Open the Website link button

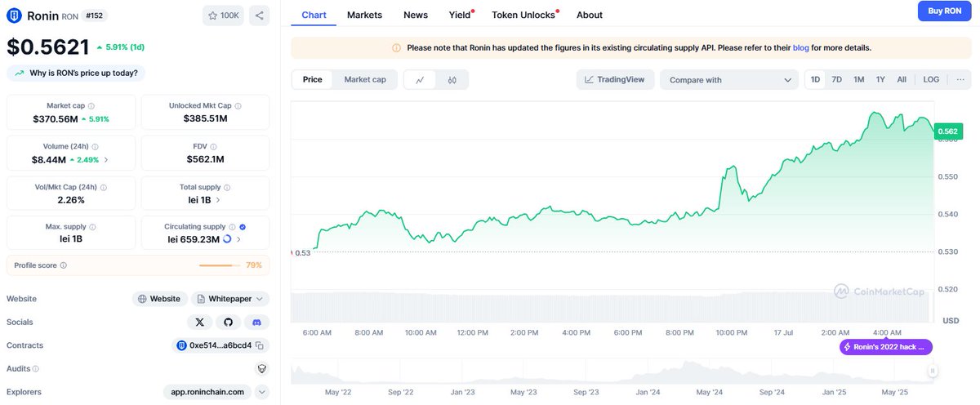coord(159,299)
